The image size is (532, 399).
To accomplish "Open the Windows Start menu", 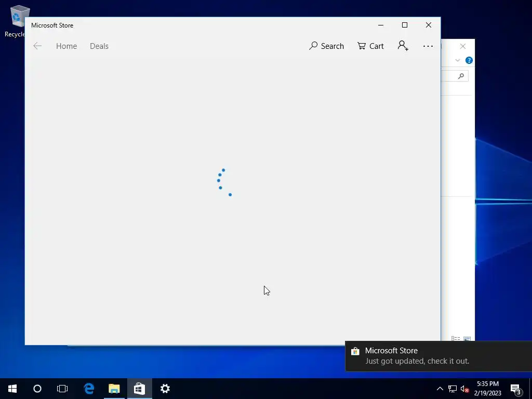I will (x=12, y=389).
